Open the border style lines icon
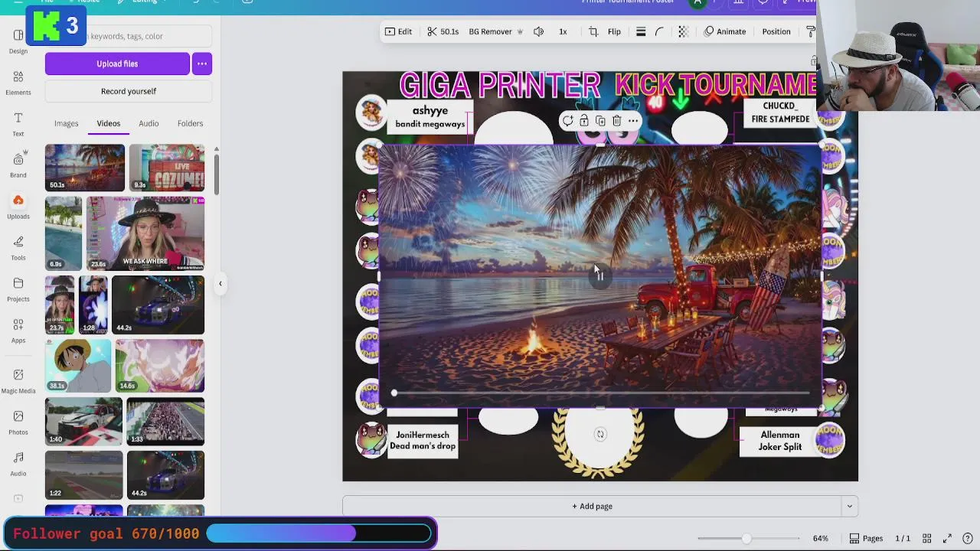Screen dimensions: 980x551 641,31
